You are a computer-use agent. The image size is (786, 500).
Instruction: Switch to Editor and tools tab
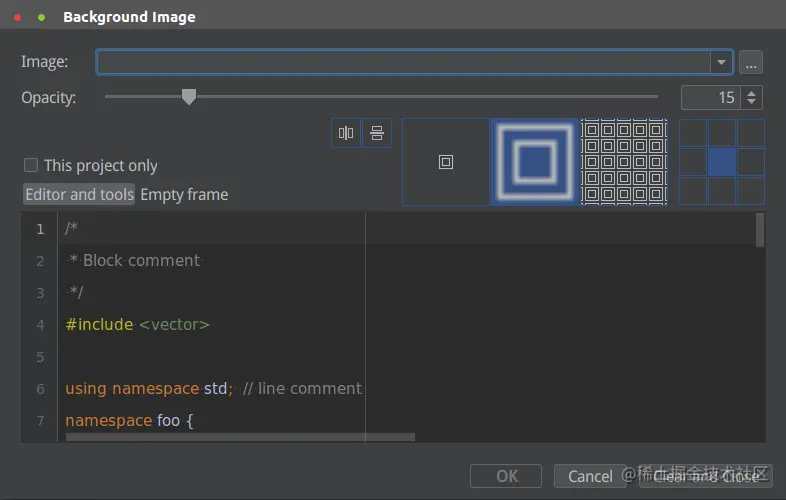(79, 194)
